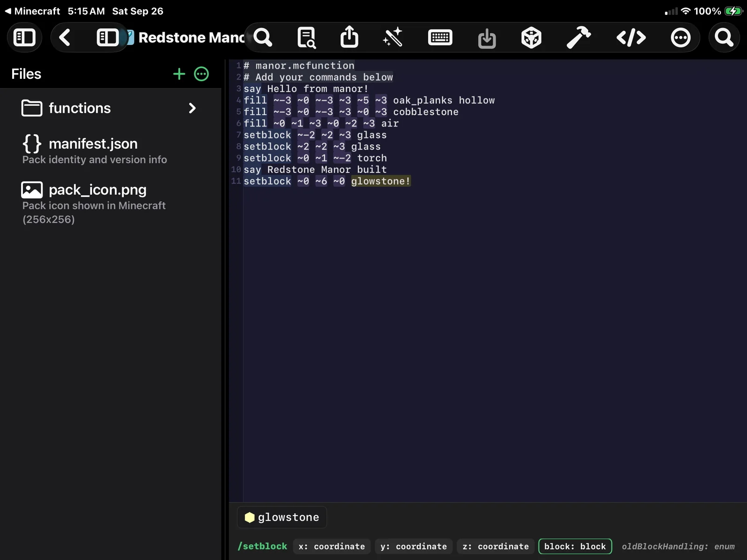Select the x: coordinate parameter chip
The width and height of the screenshot is (747, 560).
(332, 546)
